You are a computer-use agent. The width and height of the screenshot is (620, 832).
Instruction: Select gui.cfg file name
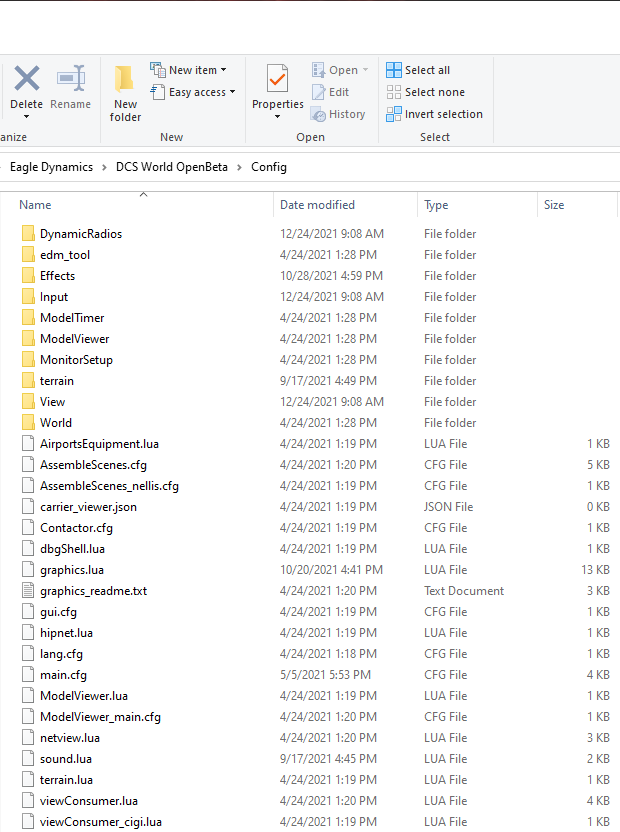58,612
